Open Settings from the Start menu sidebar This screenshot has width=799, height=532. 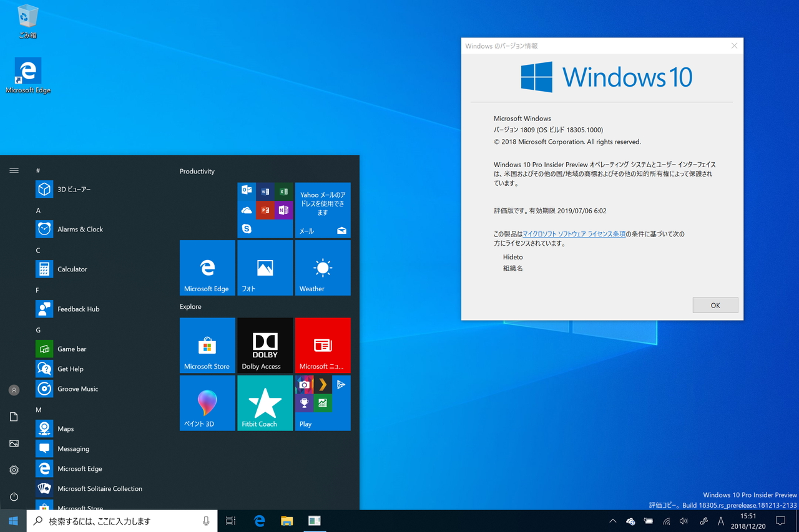tap(14, 470)
